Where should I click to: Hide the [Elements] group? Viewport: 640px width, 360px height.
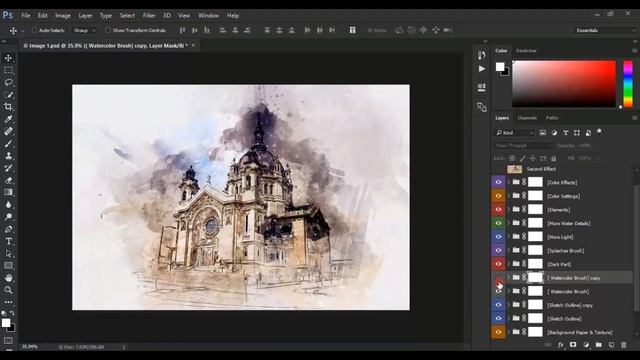click(x=498, y=209)
